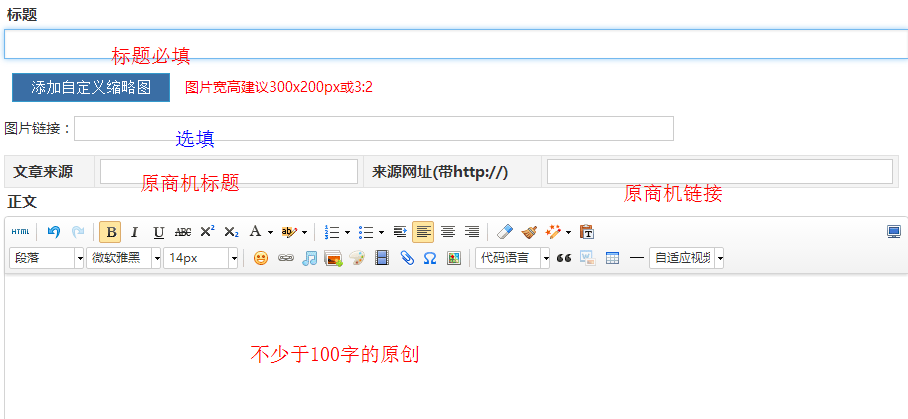The width and height of the screenshot is (908, 419).
Task: Focus the 标题 title input field
Action: click(456, 44)
